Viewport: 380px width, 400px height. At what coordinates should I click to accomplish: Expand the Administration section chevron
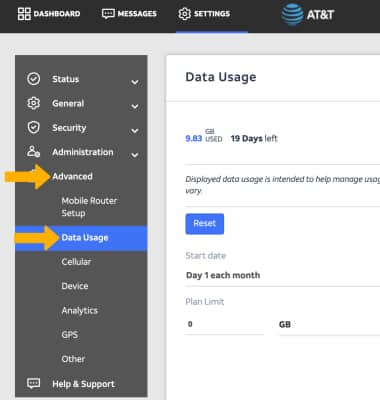tap(135, 155)
